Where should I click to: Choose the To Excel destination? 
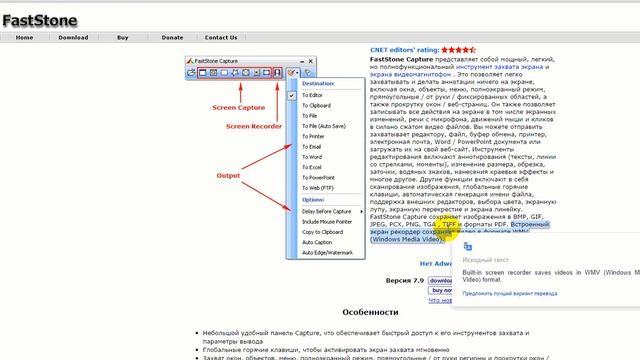point(311,167)
